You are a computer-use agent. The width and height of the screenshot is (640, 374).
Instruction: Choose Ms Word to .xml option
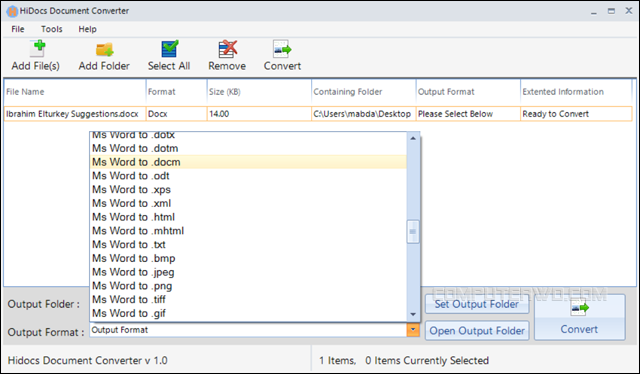248,203
